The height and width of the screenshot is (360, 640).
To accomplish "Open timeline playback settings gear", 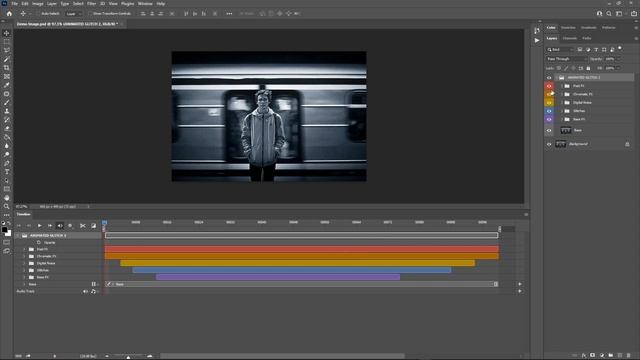I will [x=70, y=226].
